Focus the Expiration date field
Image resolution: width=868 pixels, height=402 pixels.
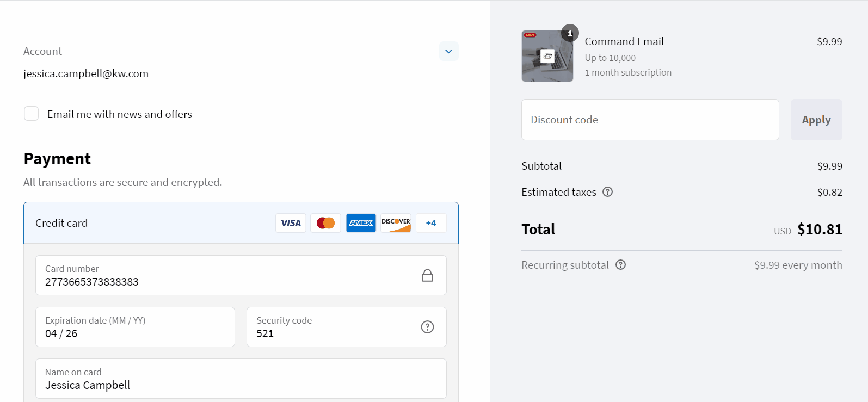click(x=135, y=327)
